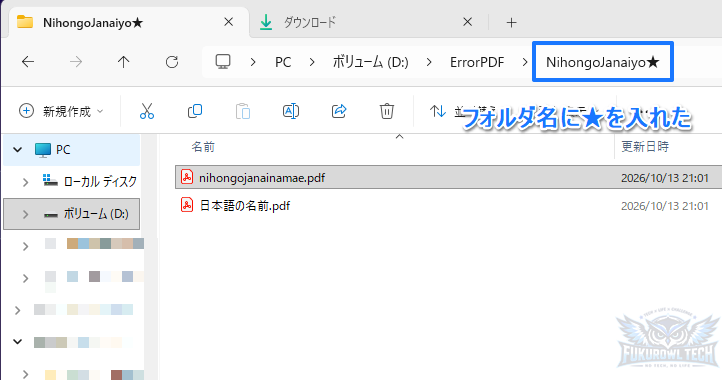The width and height of the screenshot is (722, 380).
Task: Refresh the current folder view
Action: tap(172, 62)
